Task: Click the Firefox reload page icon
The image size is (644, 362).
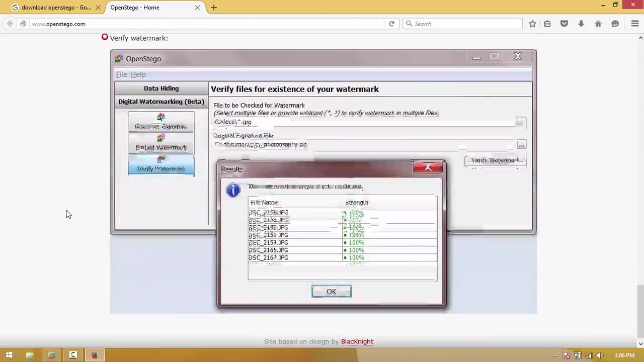Action: 391,24
